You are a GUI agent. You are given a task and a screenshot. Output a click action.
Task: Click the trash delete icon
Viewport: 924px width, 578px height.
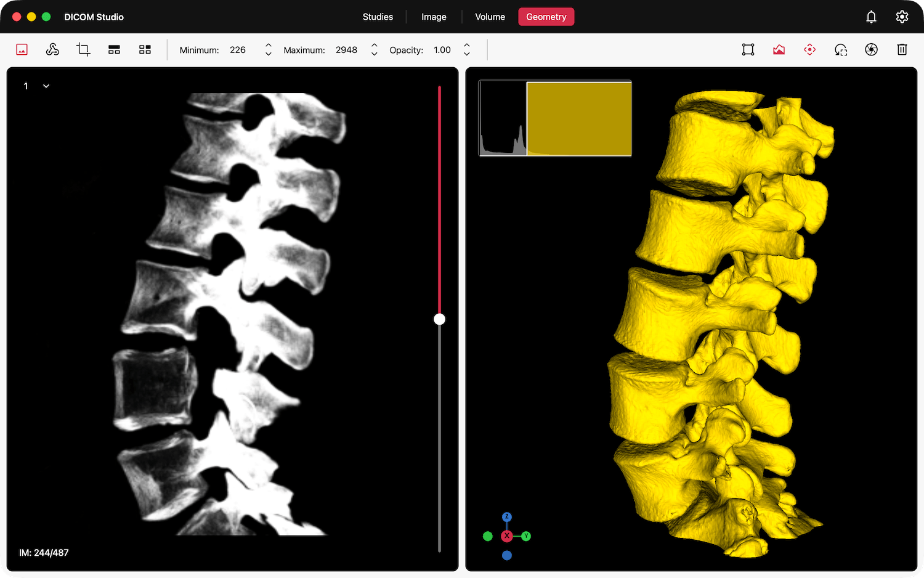click(902, 50)
